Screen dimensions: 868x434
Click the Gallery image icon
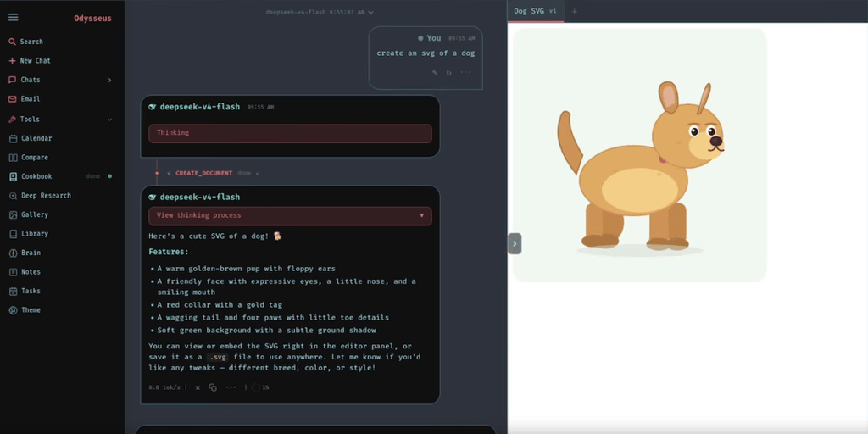[x=13, y=214]
